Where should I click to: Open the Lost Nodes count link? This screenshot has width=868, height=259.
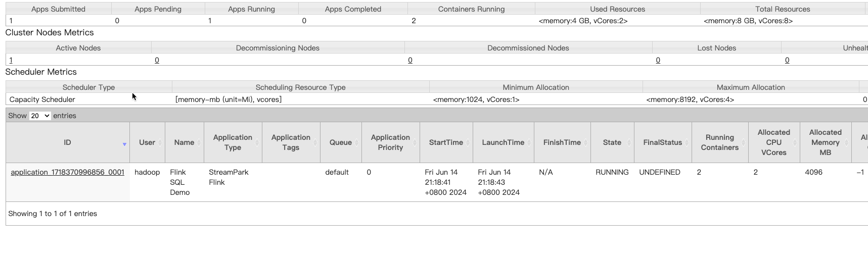pyautogui.click(x=658, y=60)
